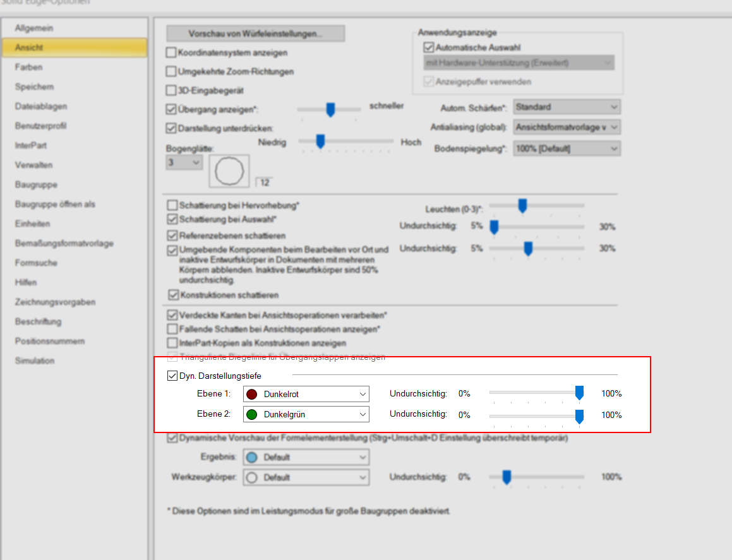Toggle Umgebende Komponenten abblenden checkbox
Viewport: 732px width, 560px height.
point(172,250)
